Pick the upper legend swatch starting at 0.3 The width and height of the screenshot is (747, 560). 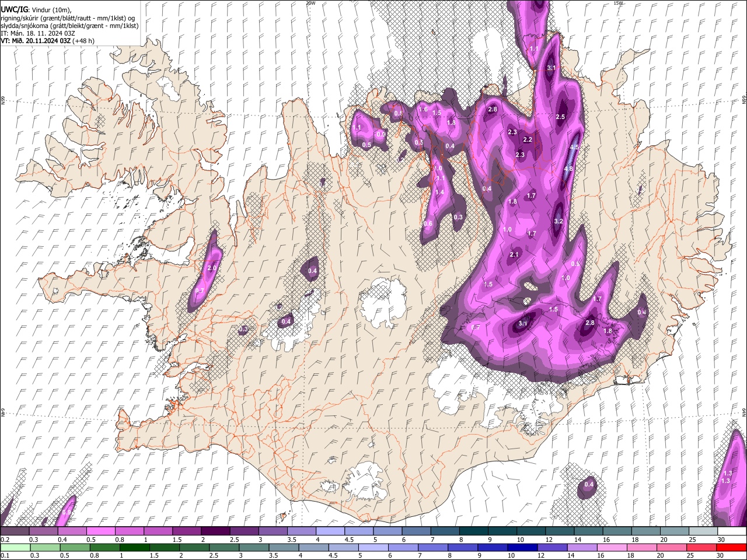click(x=43, y=531)
